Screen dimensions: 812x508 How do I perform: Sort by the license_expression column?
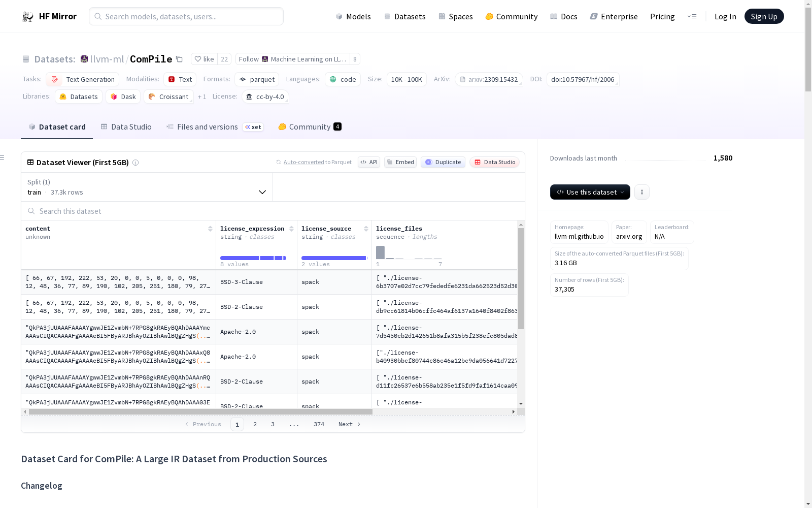pyautogui.click(x=291, y=229)
